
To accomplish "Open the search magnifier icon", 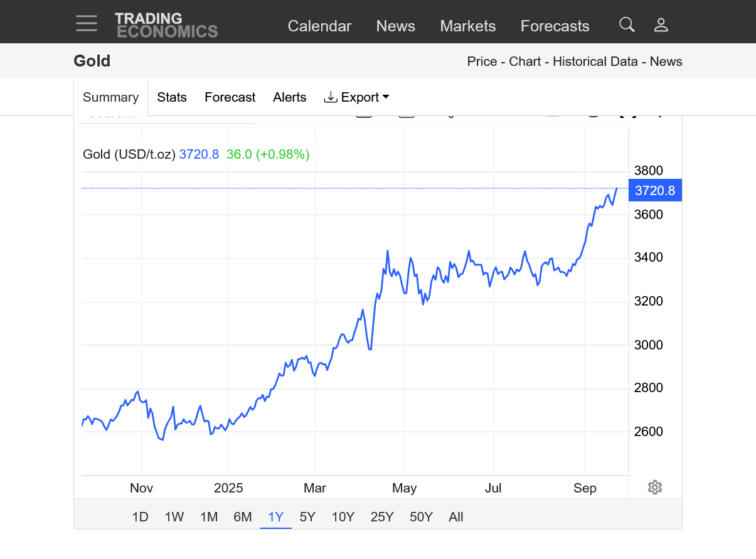I will coord(627,25).
